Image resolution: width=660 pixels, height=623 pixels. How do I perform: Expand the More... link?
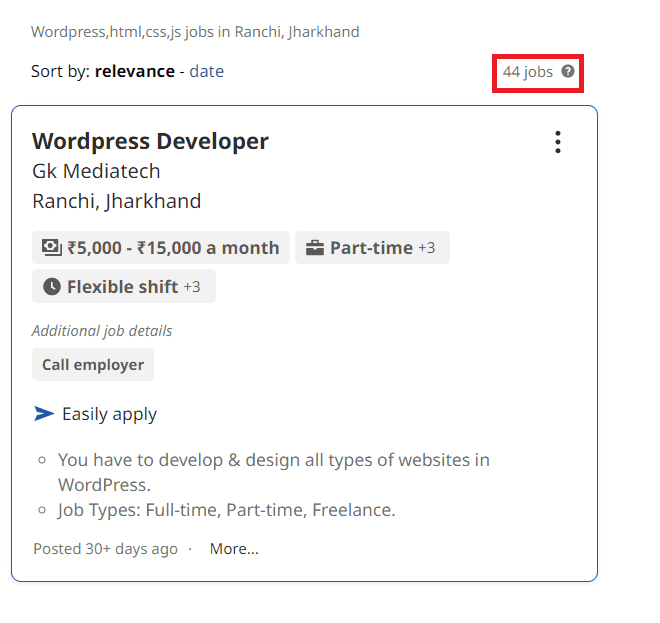(234, 548)
